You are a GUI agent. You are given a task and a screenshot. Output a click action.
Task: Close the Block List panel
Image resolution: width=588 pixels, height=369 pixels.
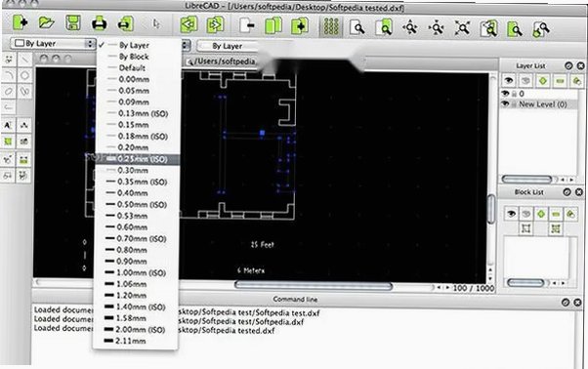[579, 192]
